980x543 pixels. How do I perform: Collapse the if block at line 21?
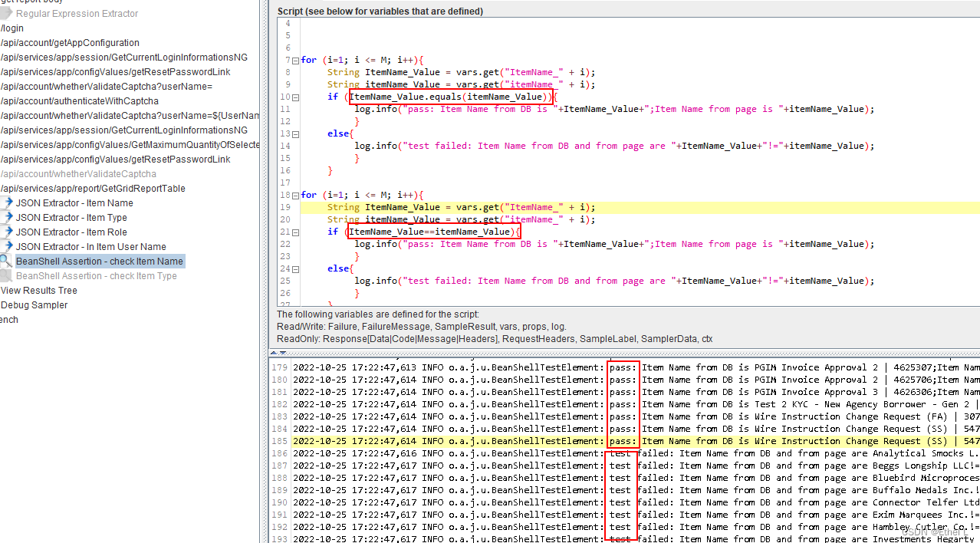tap(295, 232)
